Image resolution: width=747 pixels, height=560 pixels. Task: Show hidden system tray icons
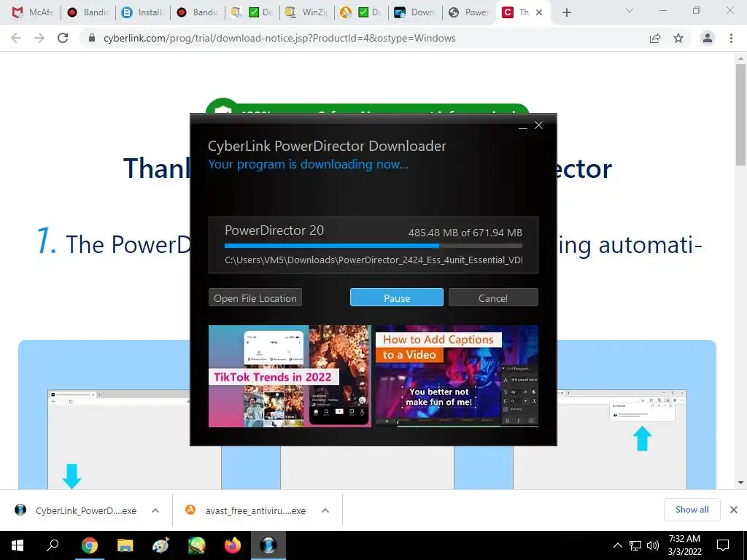click(x=617, y=545)
